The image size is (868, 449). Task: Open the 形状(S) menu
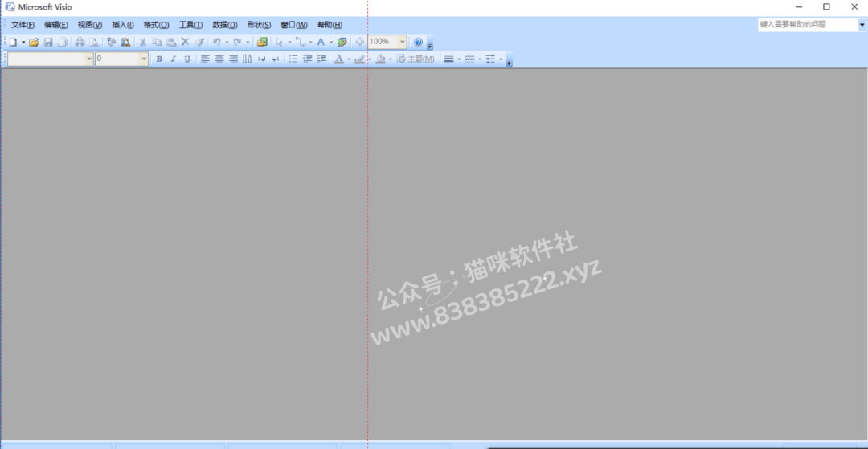(x=259, y=25)
